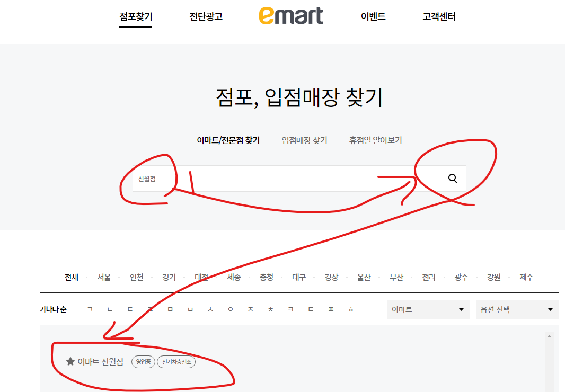
Task: Filter stores by 충청
Action: 267,277
